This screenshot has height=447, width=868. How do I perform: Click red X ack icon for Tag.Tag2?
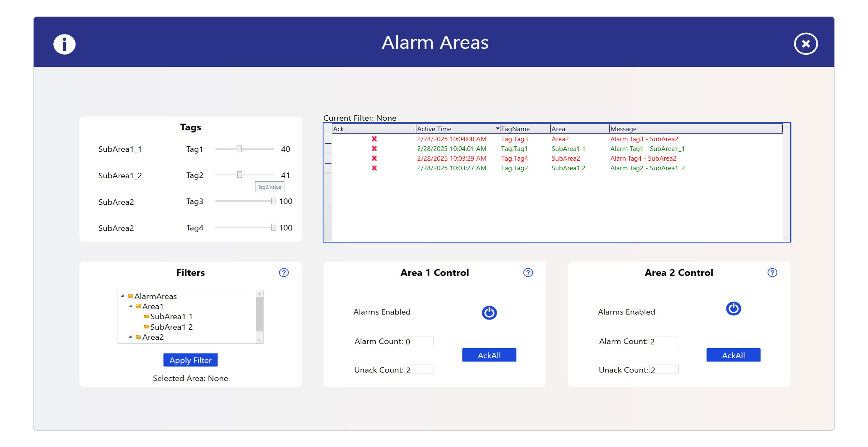374,168
